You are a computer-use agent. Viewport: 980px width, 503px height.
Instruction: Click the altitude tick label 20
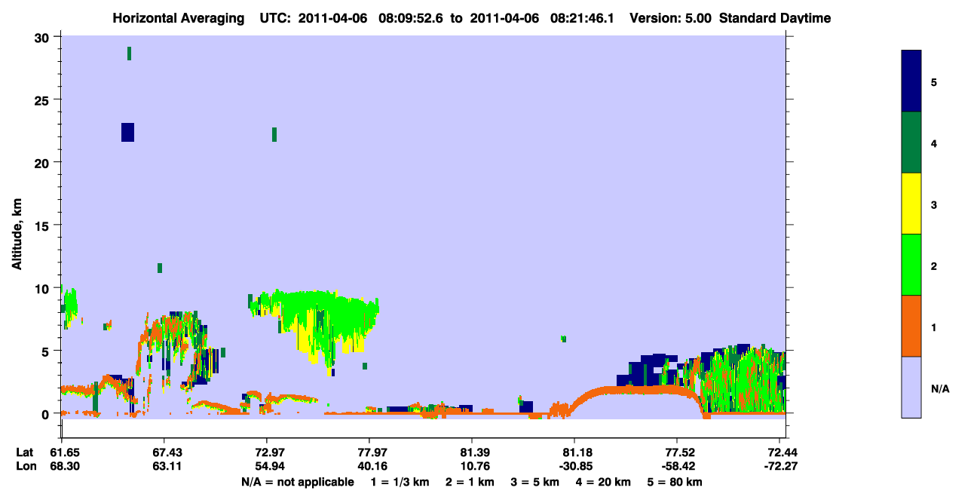pyautogui.click(x=44, y=162)
